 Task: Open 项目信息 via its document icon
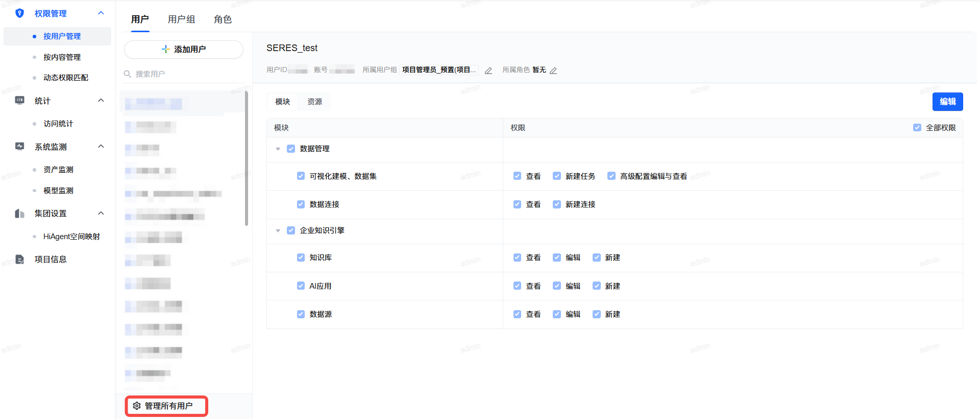coord(19,260)
